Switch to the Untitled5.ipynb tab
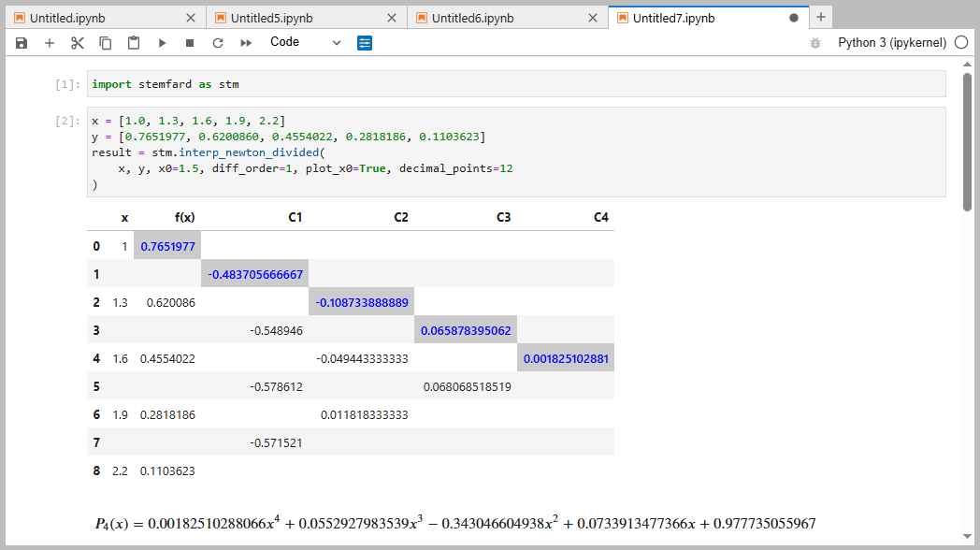The image size is (980, 550). [x=300, y=18]
